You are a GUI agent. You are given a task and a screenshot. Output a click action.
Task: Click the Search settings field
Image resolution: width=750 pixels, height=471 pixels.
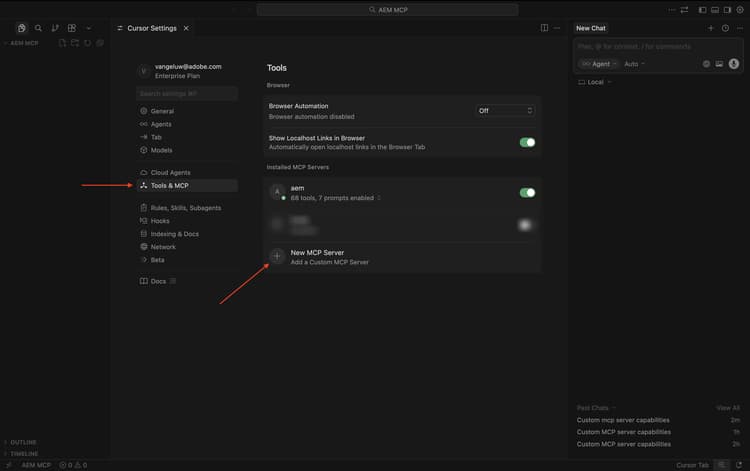coord(187,93)
